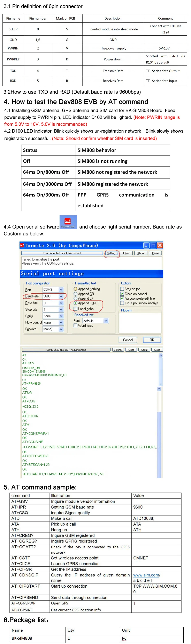
Task: Click the 'Disconnected - click to connect' bar
Action: [62, 253]
